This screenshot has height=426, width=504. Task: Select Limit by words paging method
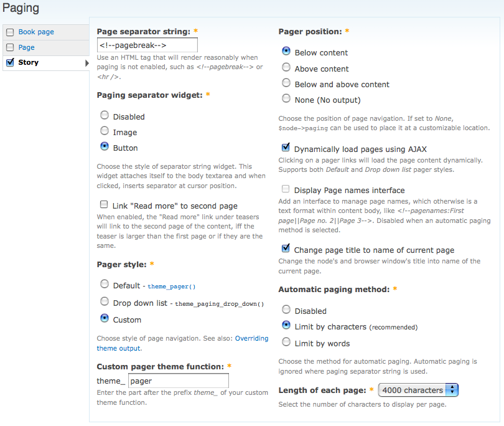(286, 343)
